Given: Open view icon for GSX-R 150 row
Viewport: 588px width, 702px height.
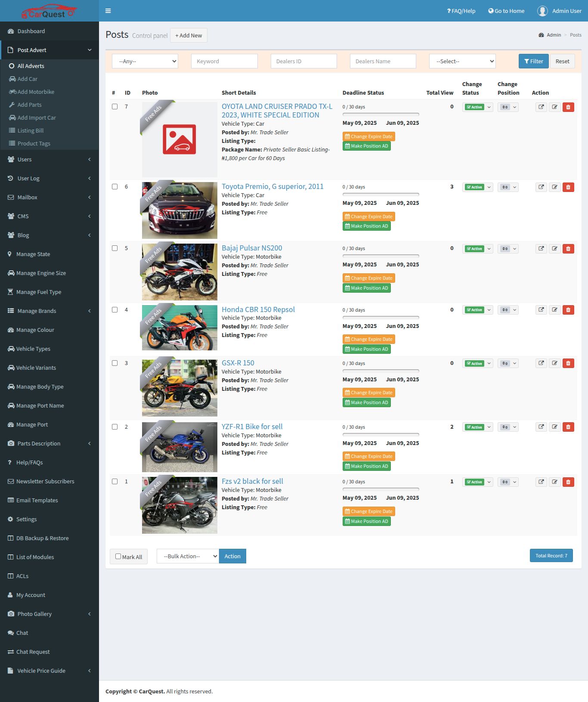Looking at the screenshot, I should click(x=541, y=363).
